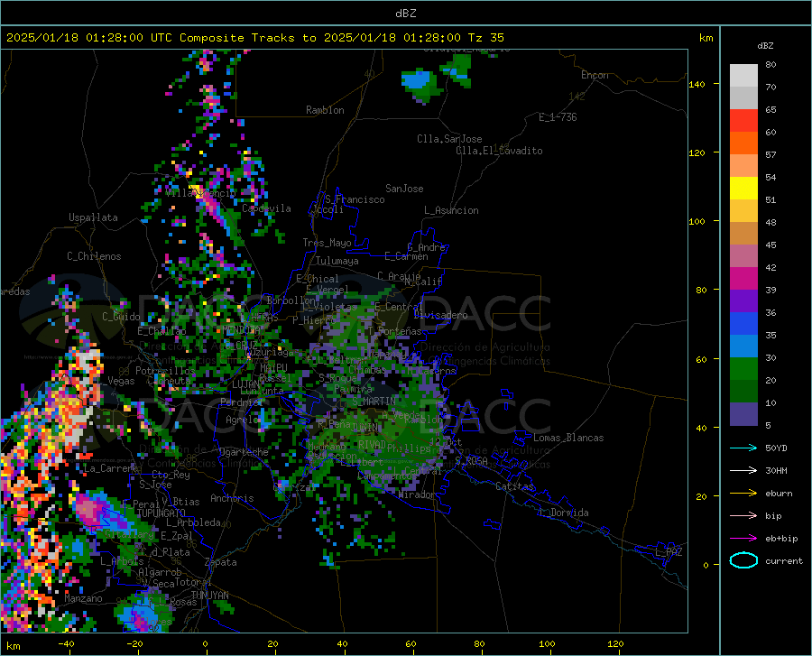Click the 'TUNUYAN' map label
Screen dimensions: 812x656
click(x=209, y=595)
